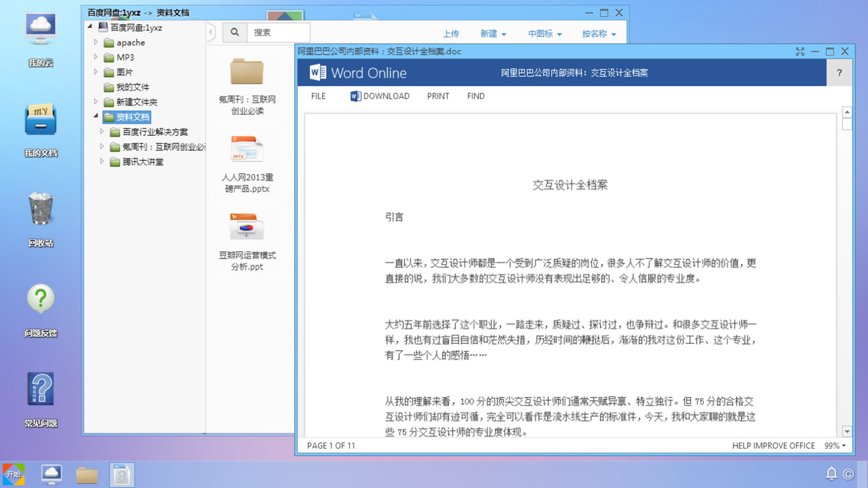Click HELP IMPROVE OFFICE link
Viewport: 868px width, 488px height.
(773, 446)
